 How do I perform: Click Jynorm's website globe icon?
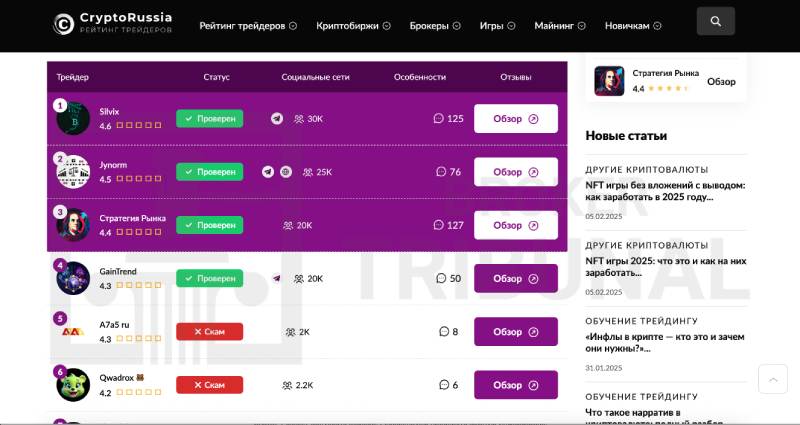(x=286, y=172)
